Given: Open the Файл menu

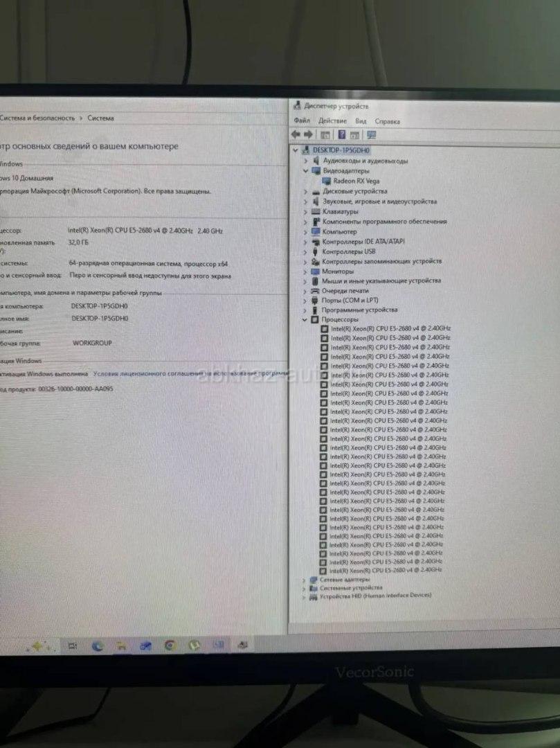Looking at the screenshot, I should [x=302, y=121].
